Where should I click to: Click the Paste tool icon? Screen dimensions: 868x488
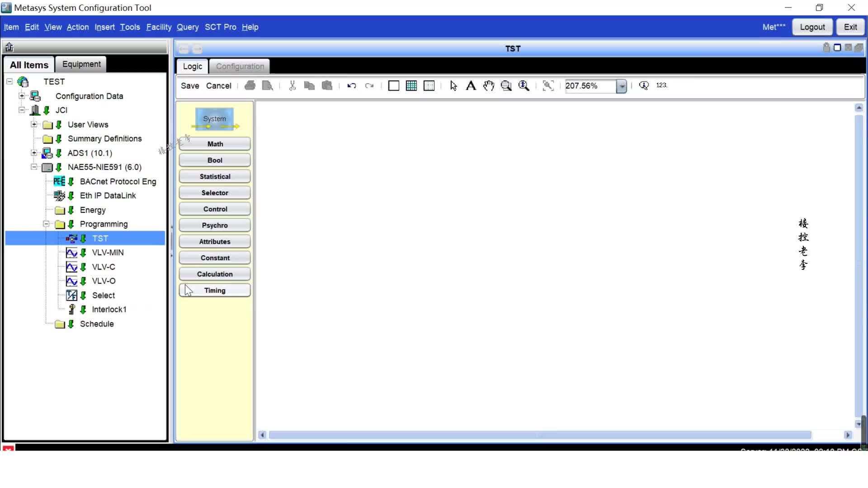point(327,86)
